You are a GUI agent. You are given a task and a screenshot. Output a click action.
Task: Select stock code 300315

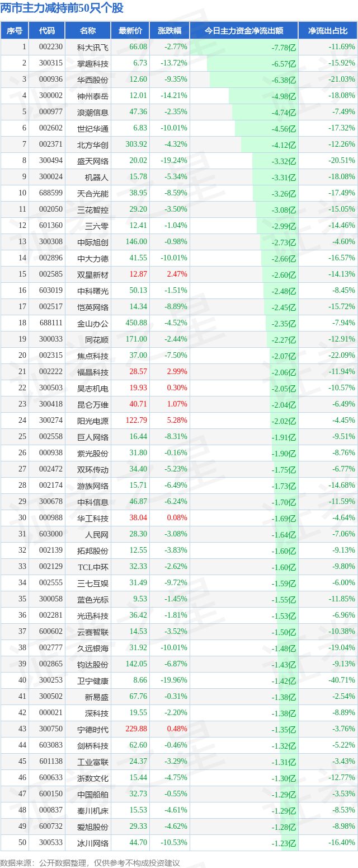pyautogui.click(x=51, y=63)
